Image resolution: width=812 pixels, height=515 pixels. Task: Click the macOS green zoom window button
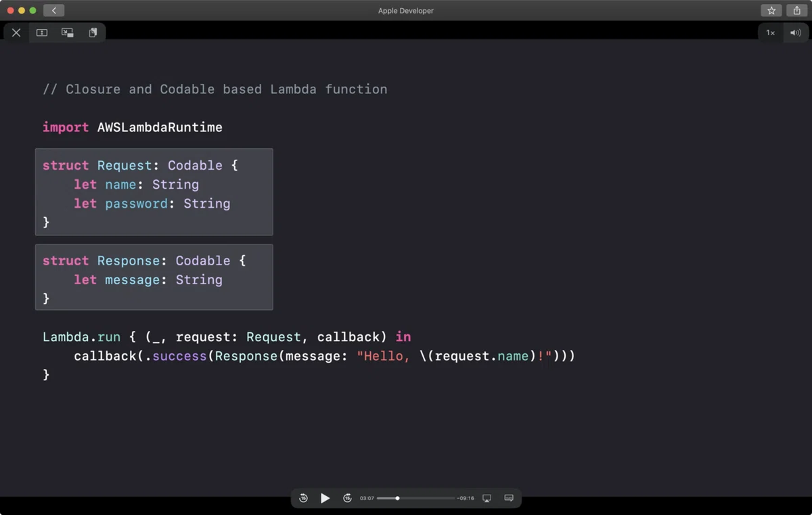tap(32, 11)
